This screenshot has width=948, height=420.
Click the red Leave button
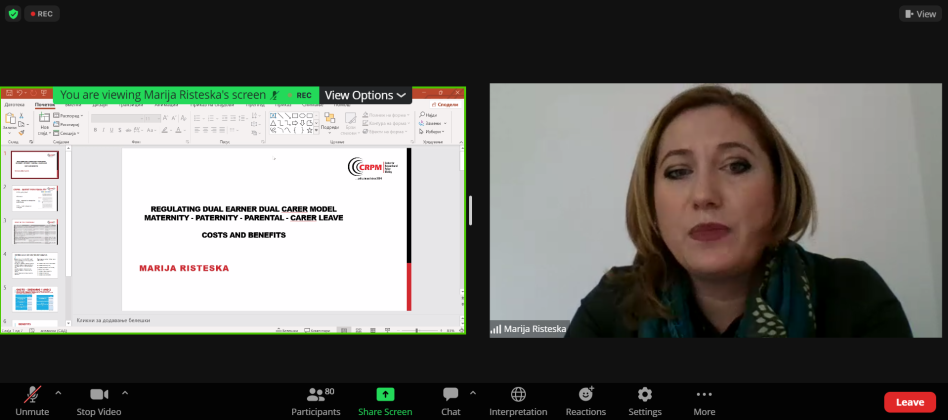[x=909, y=402]
